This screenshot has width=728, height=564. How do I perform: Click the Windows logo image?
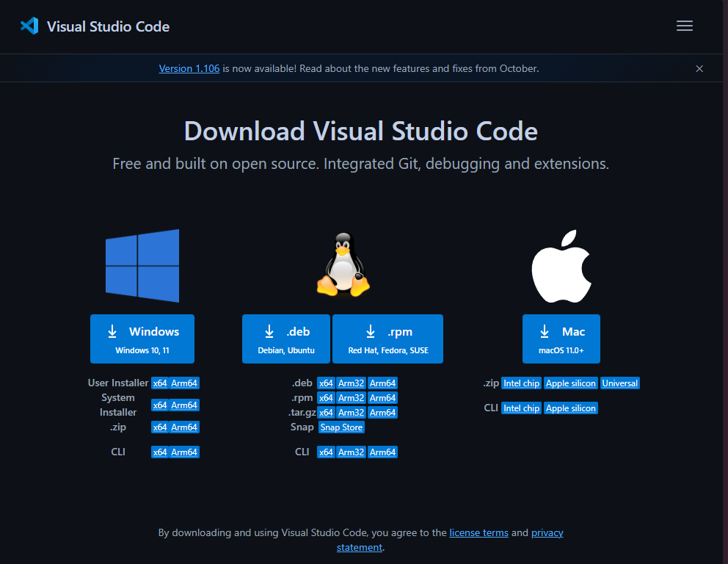[x=142, y=266]
